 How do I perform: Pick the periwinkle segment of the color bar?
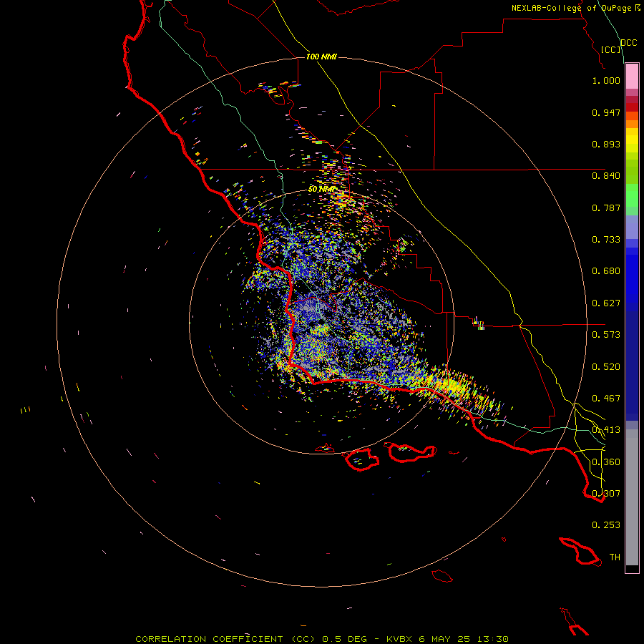(x=632, y=228)
